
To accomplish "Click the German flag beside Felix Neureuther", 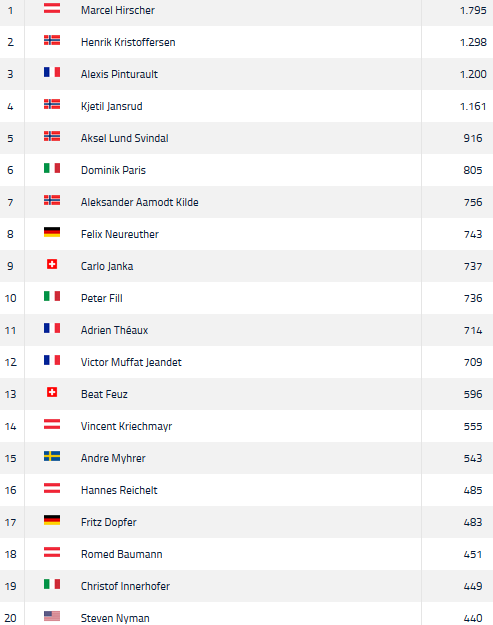I will (x=52, y=232).
